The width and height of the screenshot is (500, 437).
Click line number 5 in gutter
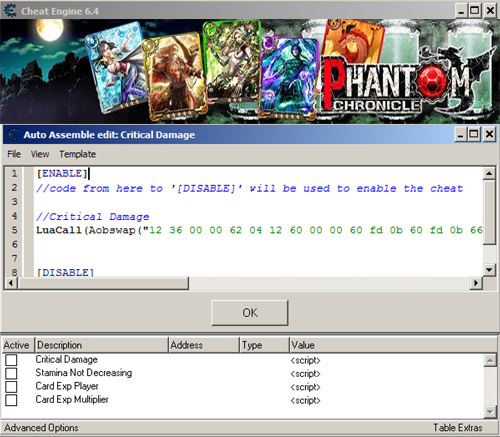pyautogui.click(x=14, y=230)
